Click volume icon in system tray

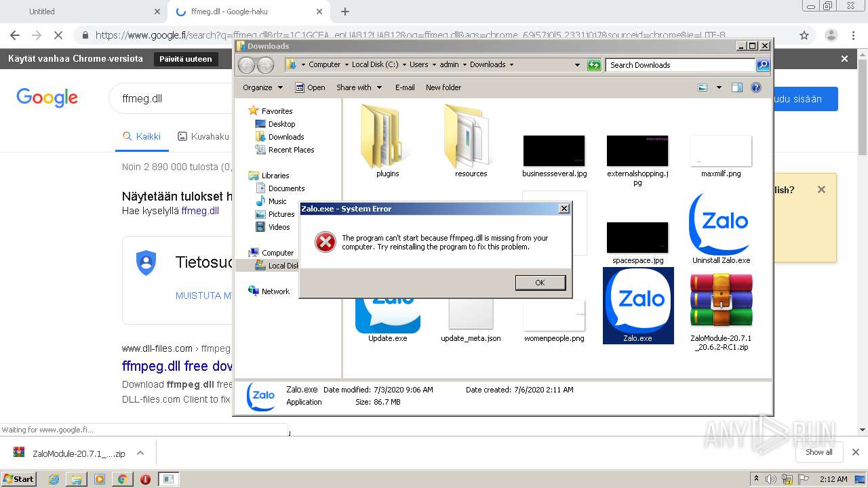[x=772, y=479]
